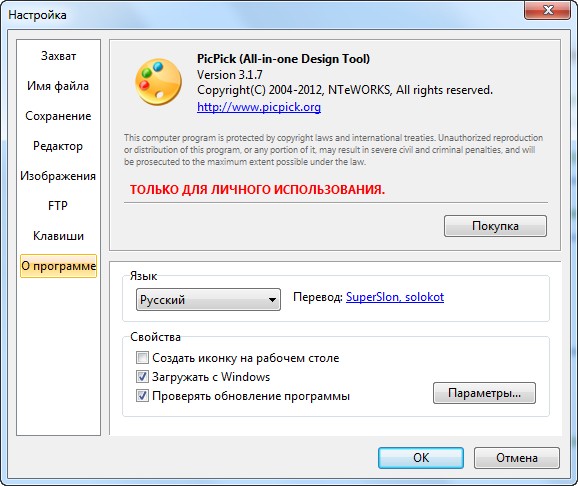Open the Изображения settings section
578x486 pixels.
(58, 176)
